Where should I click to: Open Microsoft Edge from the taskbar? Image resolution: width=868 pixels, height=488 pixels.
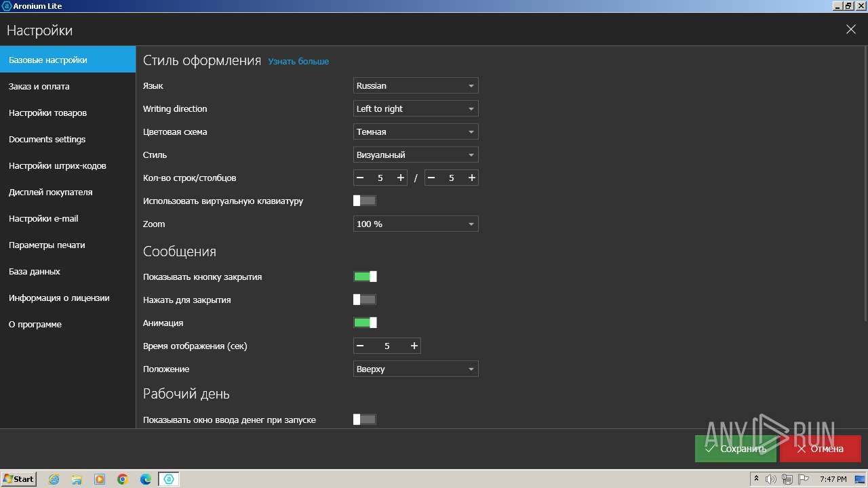coord(146,479)
